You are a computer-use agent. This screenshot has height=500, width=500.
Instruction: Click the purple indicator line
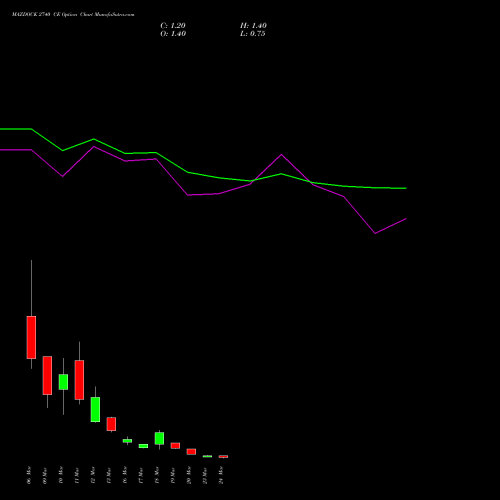pyautogui.click(x=188, y=195)
